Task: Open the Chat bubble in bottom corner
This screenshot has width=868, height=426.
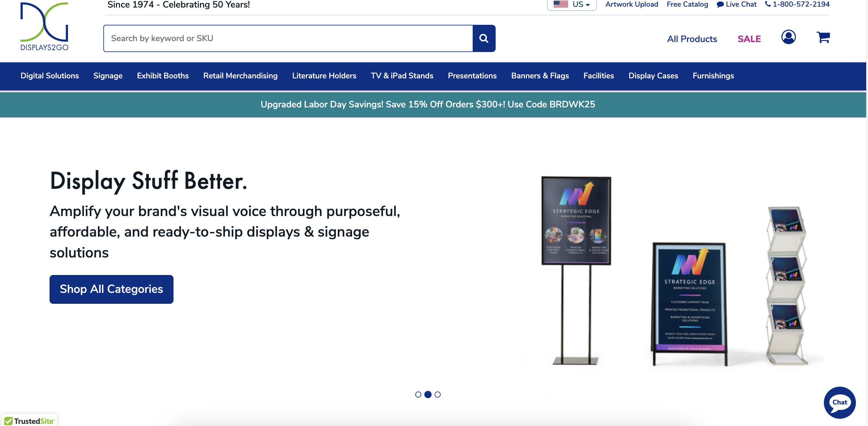Action: pyautogui.click(x=839, y=402)
